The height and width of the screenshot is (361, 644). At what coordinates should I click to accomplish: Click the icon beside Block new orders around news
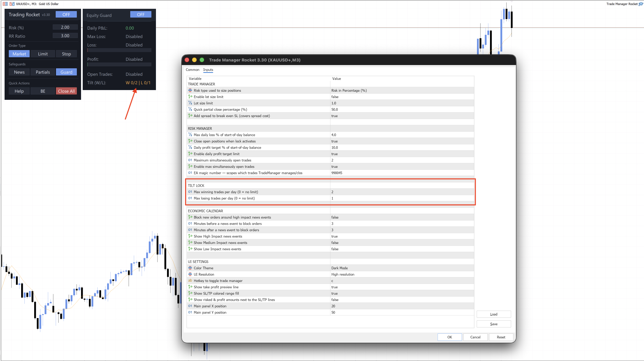(190, 217)
